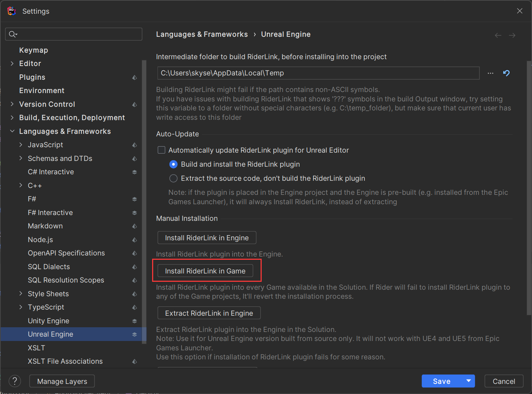The image size is (532, 394).
Task: Expand the Editor settings node
Action: click(x=12, y=64)
